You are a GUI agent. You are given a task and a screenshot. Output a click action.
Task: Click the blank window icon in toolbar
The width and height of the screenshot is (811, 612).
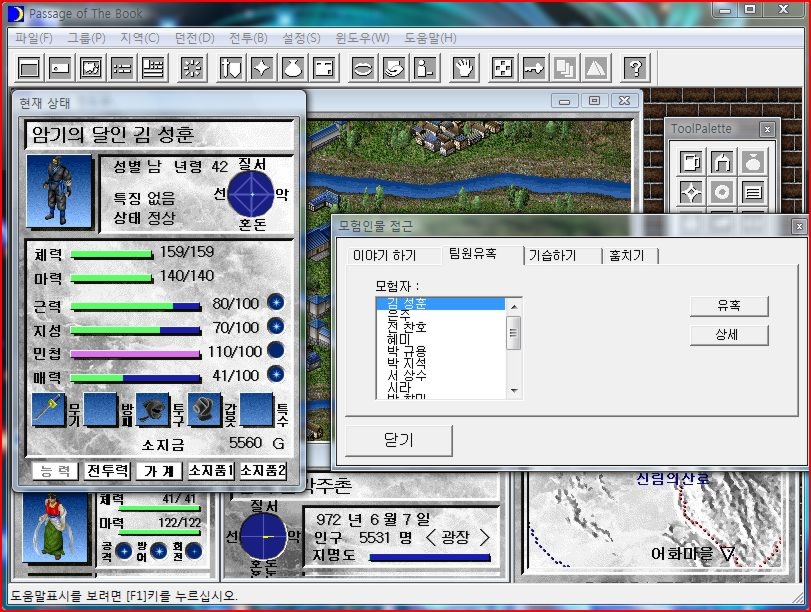pyautogui.click(x=28, y=68)
